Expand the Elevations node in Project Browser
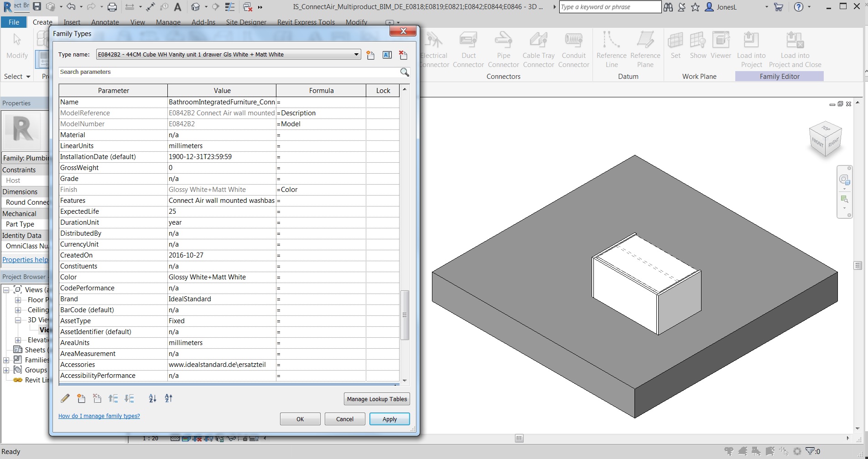This screenshot has height=459, width=868. (18, 340)
